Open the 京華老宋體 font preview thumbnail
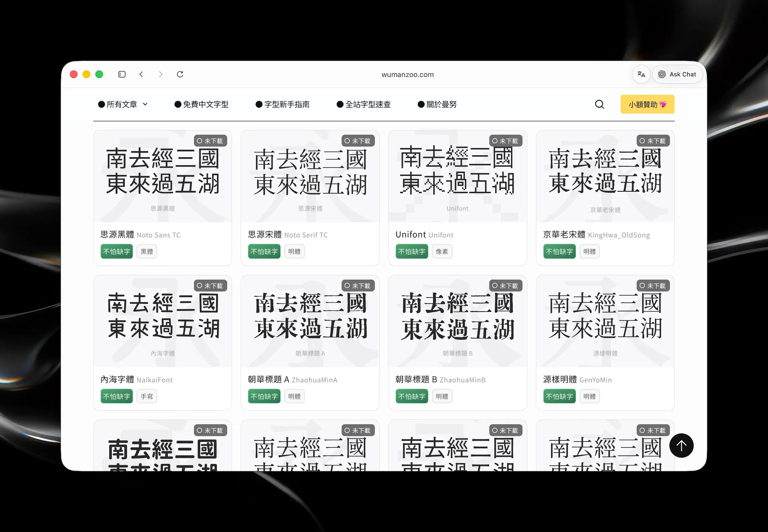 pos(605,177)
